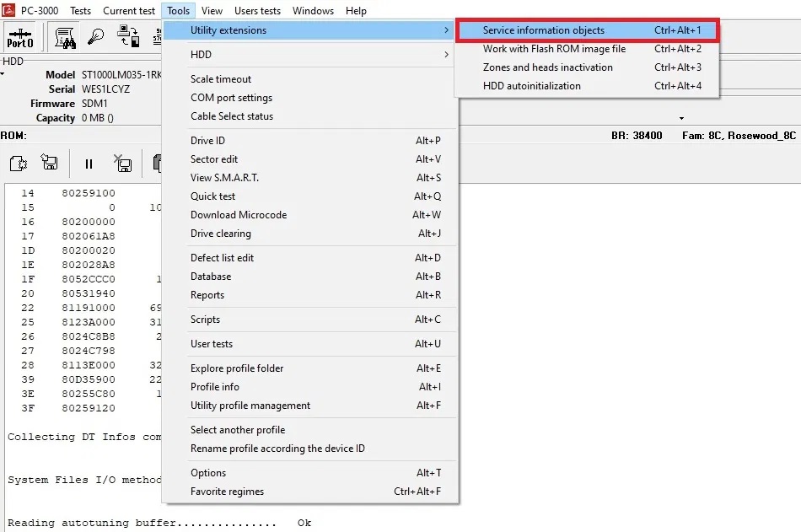Click the document with binoculars toolbar icon
Image resolution: width=801 pixels, height=532 pixels.
66,38
